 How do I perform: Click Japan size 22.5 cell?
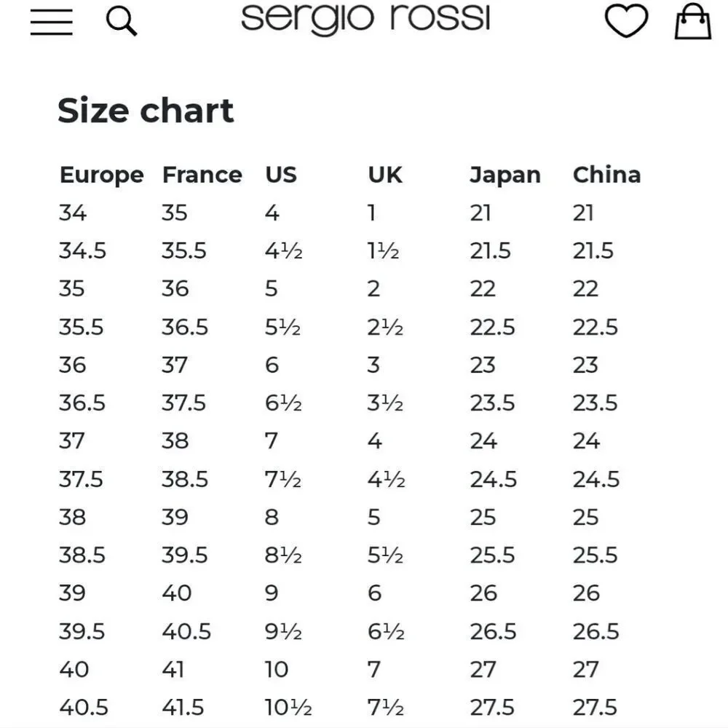click(492, 327)
